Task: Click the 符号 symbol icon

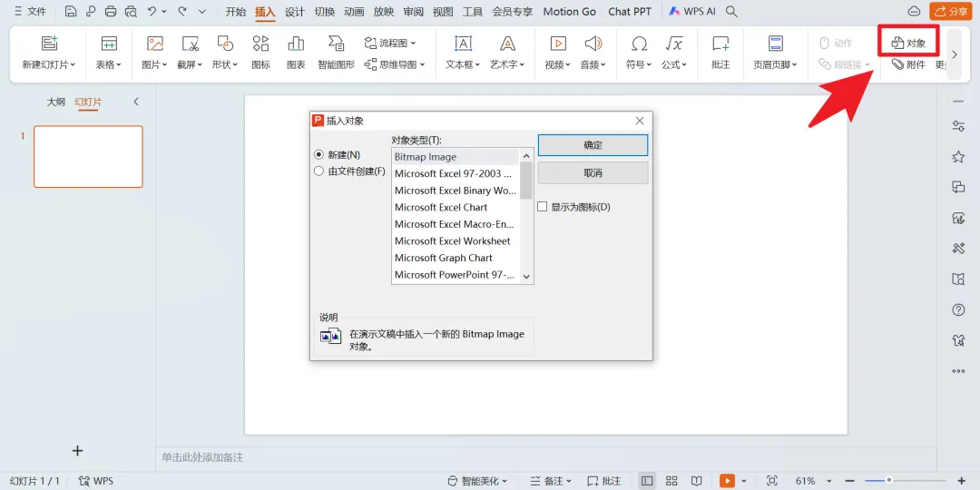Action: [639, 44]
